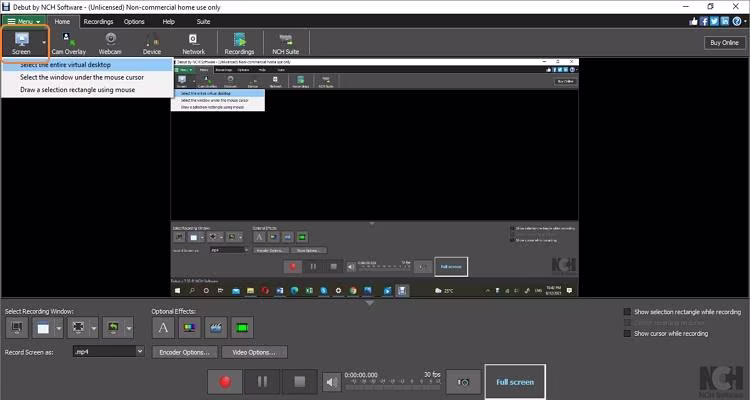Viewport: 750px width, 400px height.
Task: Switch to the Home tab
Action: [62, 22]
